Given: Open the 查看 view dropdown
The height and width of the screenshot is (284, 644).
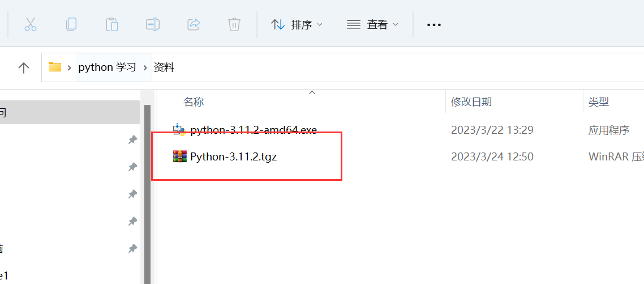Looking at the screenshot, I should point(372,25).
